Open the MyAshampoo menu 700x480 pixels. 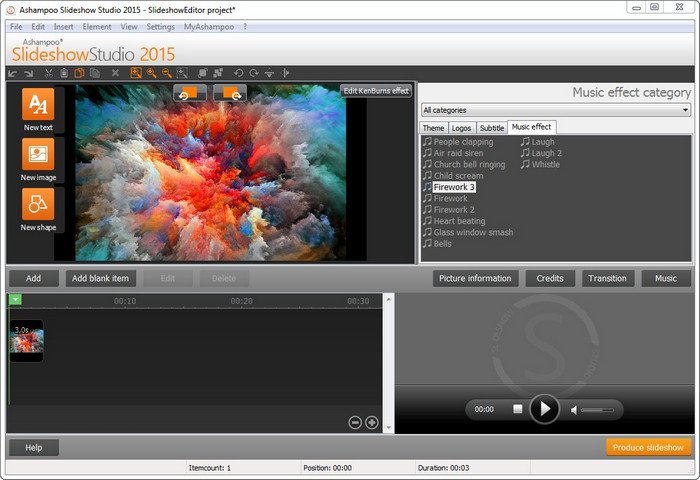pyautogui.click(x=209, y=27)
